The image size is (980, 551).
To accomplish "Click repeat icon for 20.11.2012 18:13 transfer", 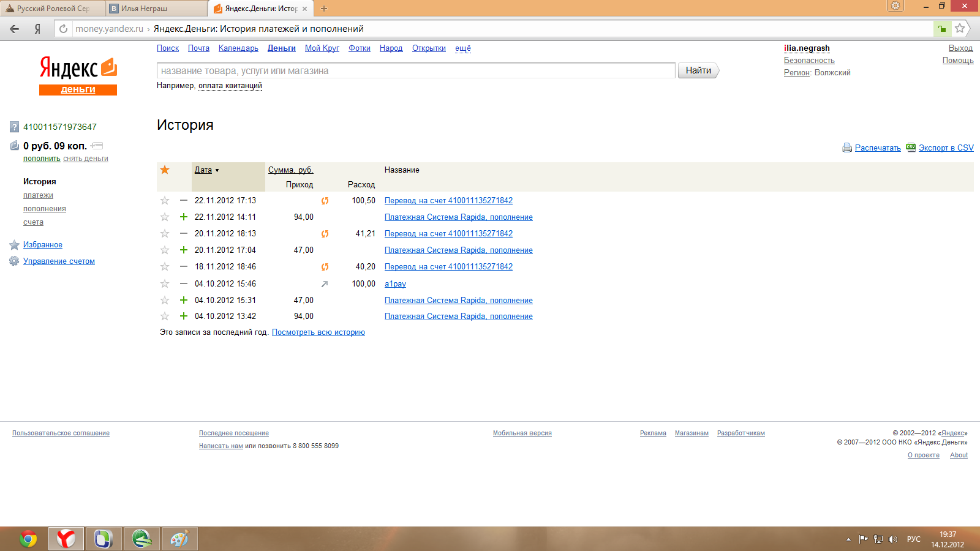I will click(x=325, y=234).
